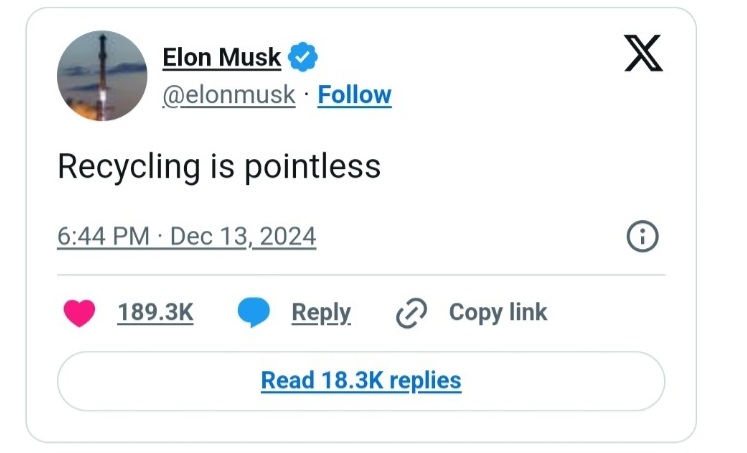Click the Dec 13, 2024 date
The image size is (747, 453).
(x=243, y=237)
